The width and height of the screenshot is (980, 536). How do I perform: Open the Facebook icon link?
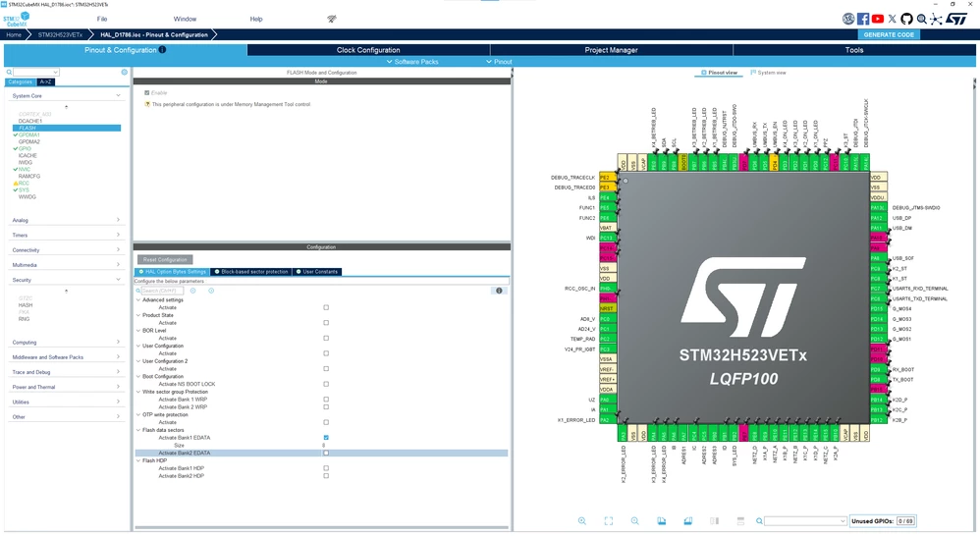[x=863, y=19]
